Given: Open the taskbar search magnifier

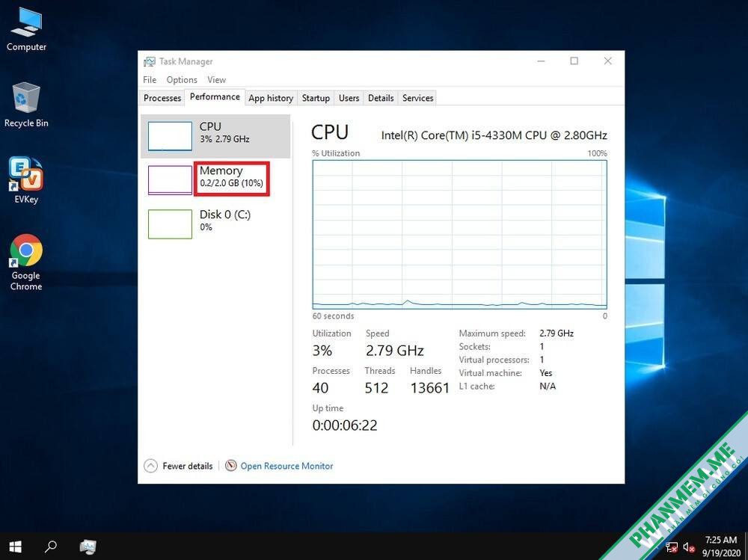Looking at the screenshot, I should 50,547.
